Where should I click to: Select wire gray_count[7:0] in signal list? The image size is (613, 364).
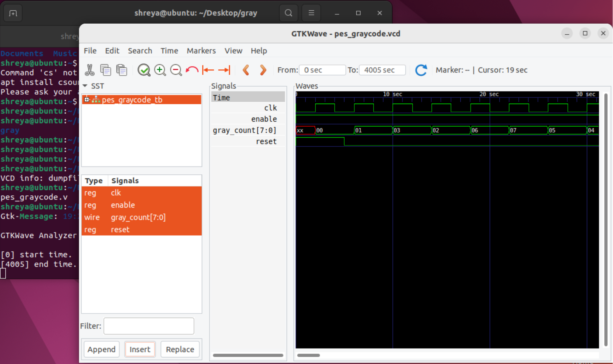pyautogui.click(x=142, y=217)
